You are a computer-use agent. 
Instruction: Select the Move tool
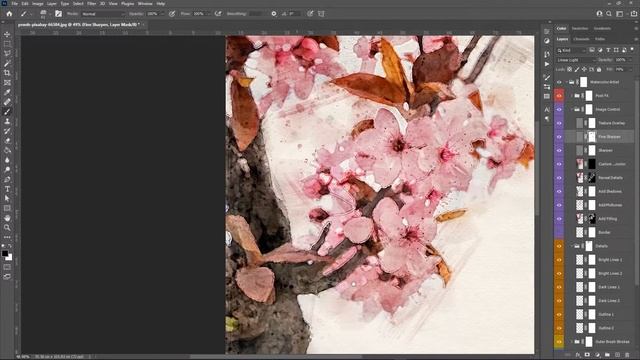click(x=7, y=34)
